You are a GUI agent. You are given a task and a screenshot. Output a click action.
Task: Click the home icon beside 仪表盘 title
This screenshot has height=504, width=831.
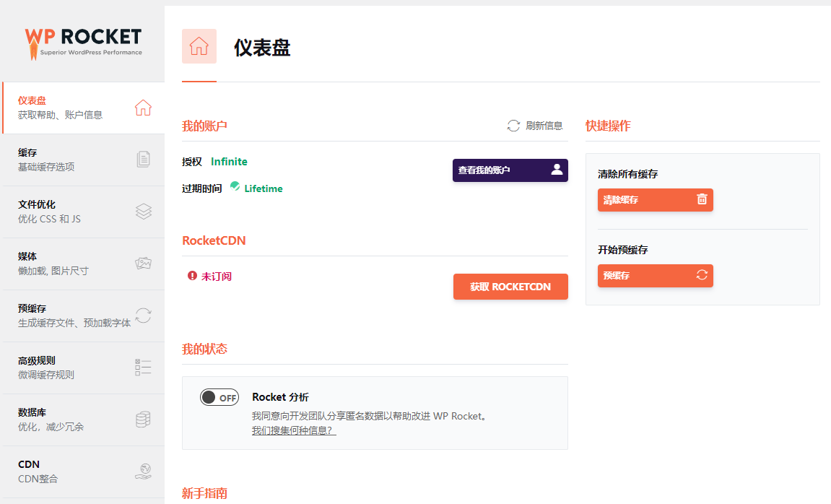pos(199,46)
